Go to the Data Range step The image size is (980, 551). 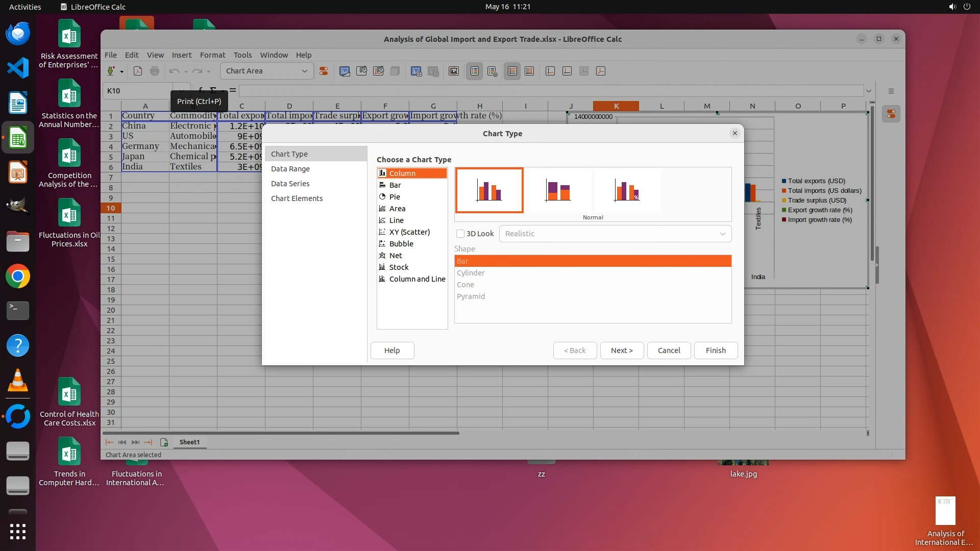290,169
